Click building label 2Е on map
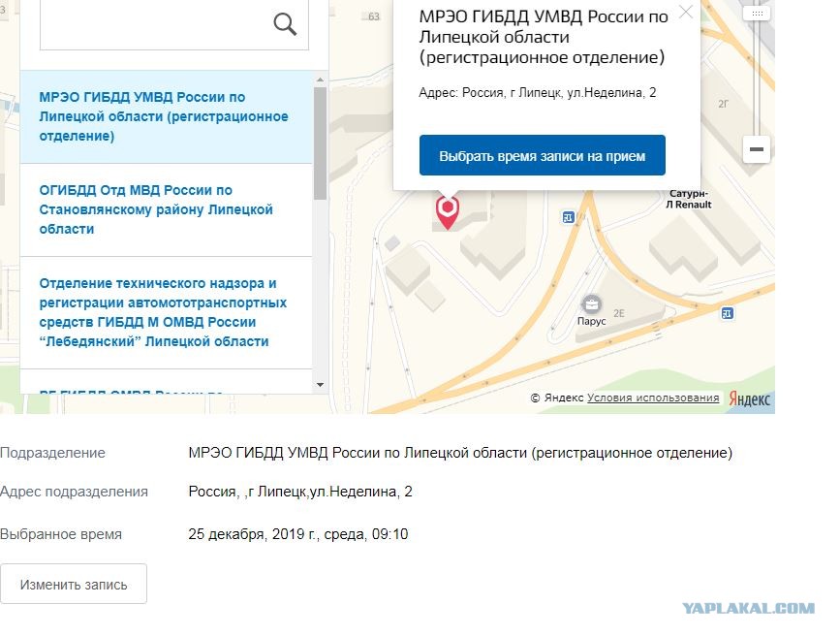The image size is (840, 637). 619,314
